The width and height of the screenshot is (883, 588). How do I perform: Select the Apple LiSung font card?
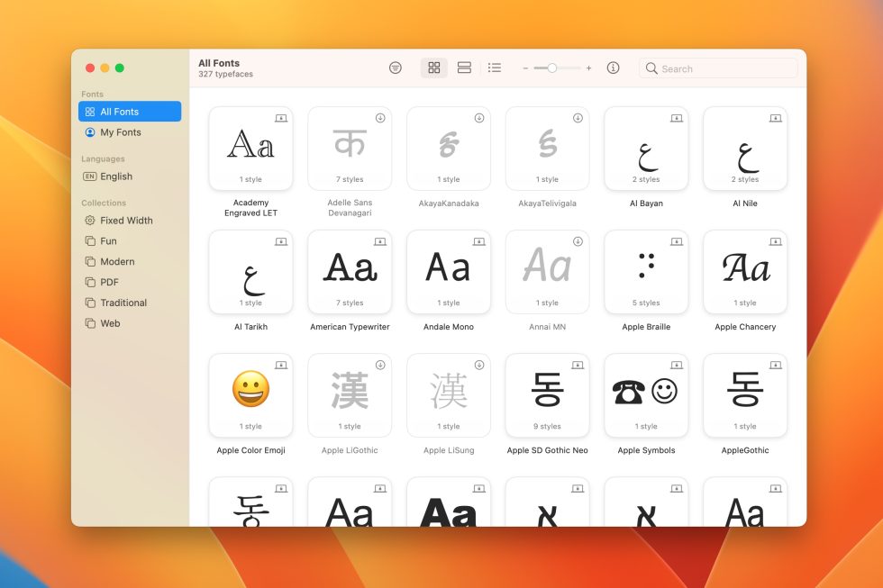(449, 395)
